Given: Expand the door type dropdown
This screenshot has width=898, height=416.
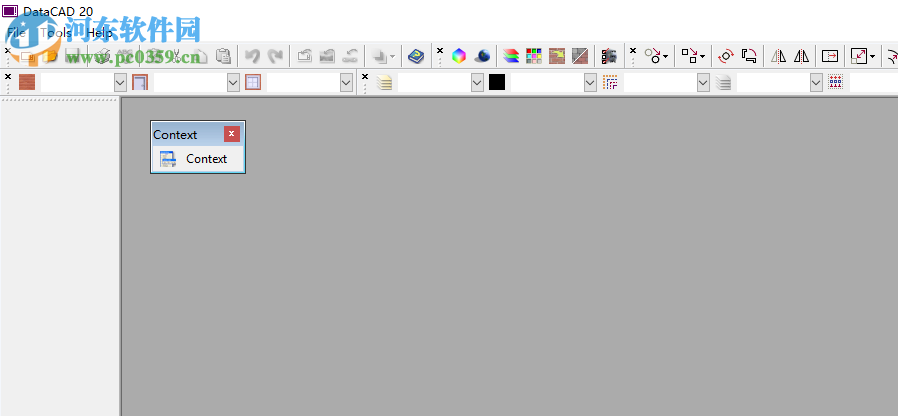Looking at the screenshot, I should click(x=233, y=83).
